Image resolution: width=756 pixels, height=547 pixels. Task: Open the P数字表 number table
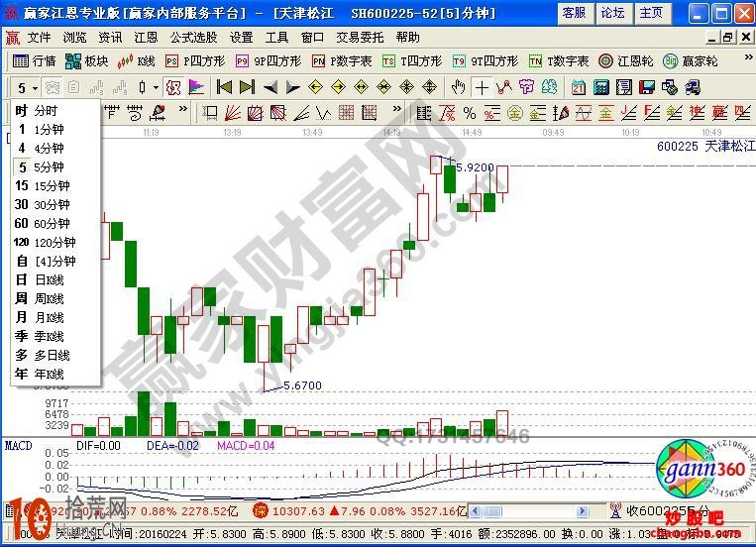pyautogui.click(x=342, y=61)
